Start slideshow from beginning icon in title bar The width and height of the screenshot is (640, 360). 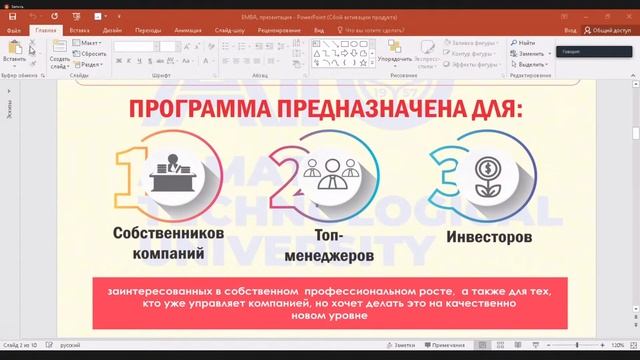point(76,17)
